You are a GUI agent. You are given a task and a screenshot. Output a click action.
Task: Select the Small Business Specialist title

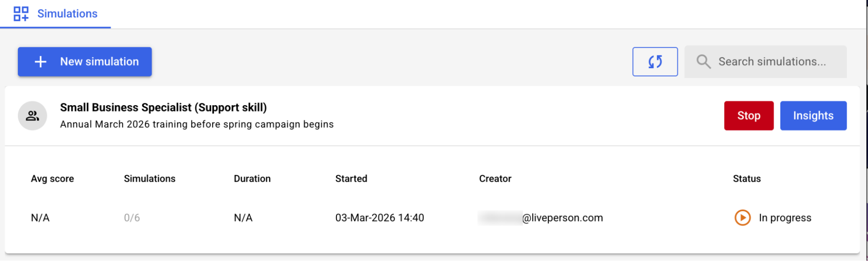(163, 107)
